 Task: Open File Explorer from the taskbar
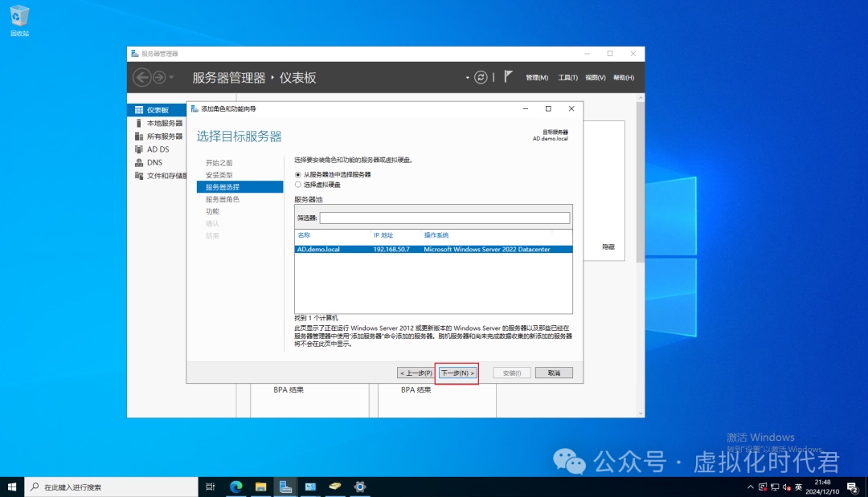[260, 487]
